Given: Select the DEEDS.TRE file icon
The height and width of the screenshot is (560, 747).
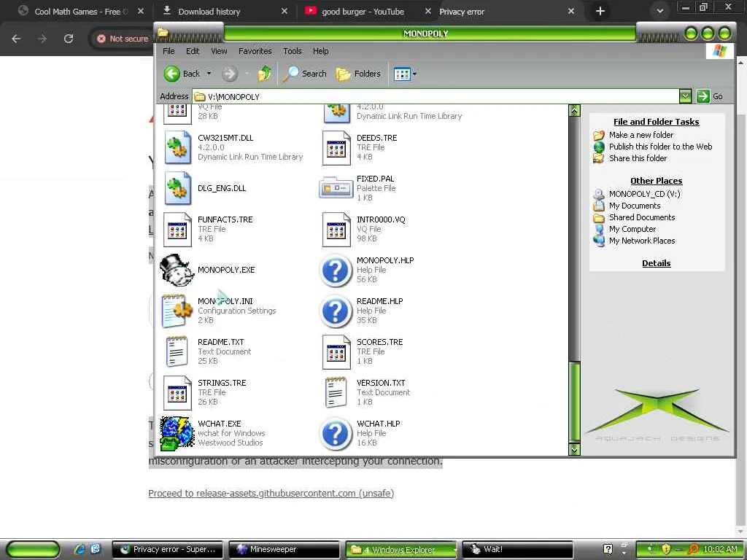Looking at the screenshot, I should click(x=336, y=148).
